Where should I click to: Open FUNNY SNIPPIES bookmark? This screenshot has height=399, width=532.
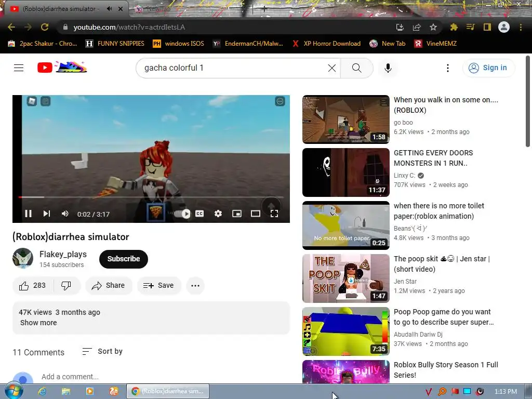(x=115, y=44)
